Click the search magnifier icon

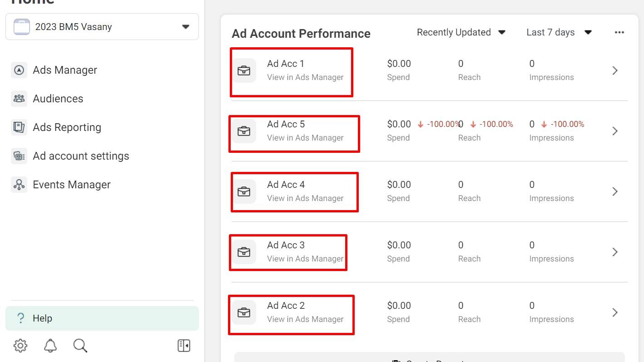pos(80,346)
